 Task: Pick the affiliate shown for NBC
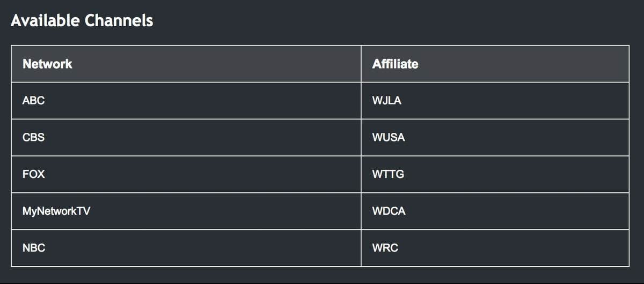tap(385, 248)
